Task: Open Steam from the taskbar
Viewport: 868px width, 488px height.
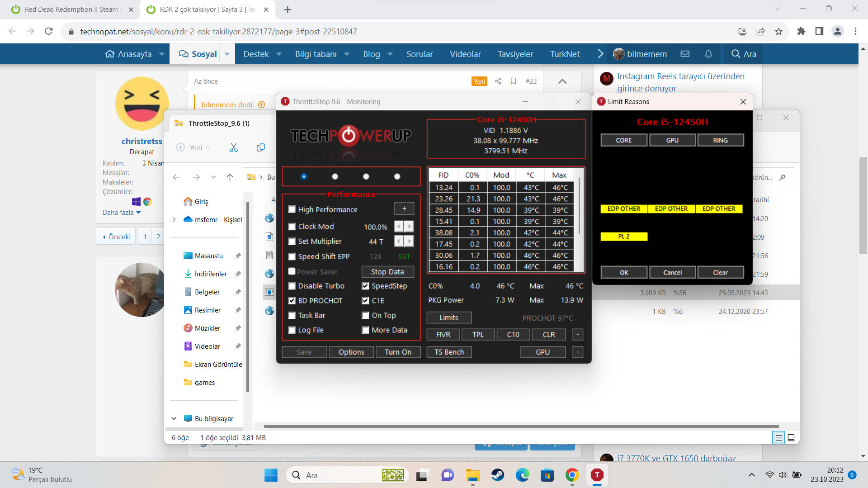Action: click(x=498, y=475)
